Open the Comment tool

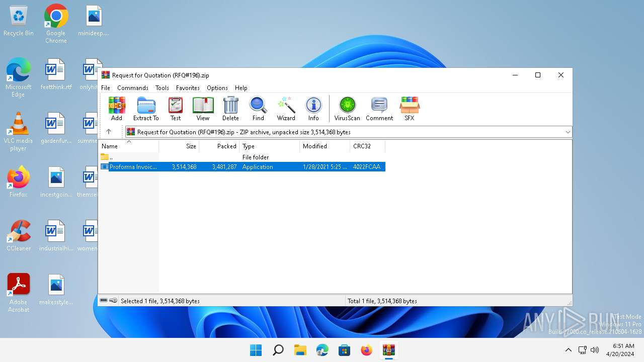pyautogui.click(x=379, y=109)
